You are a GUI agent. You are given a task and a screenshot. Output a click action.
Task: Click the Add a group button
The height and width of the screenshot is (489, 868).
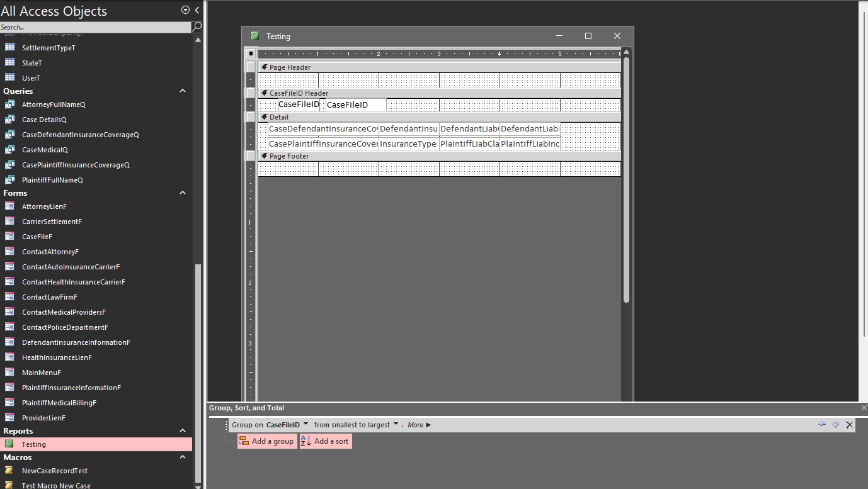pos(266,441)
